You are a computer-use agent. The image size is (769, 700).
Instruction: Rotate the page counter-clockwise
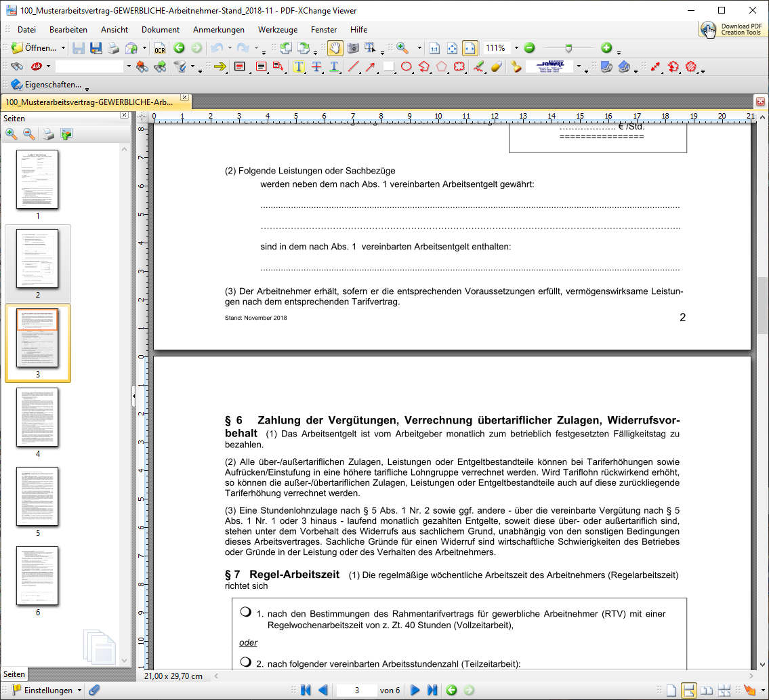[x=286, y=48]
